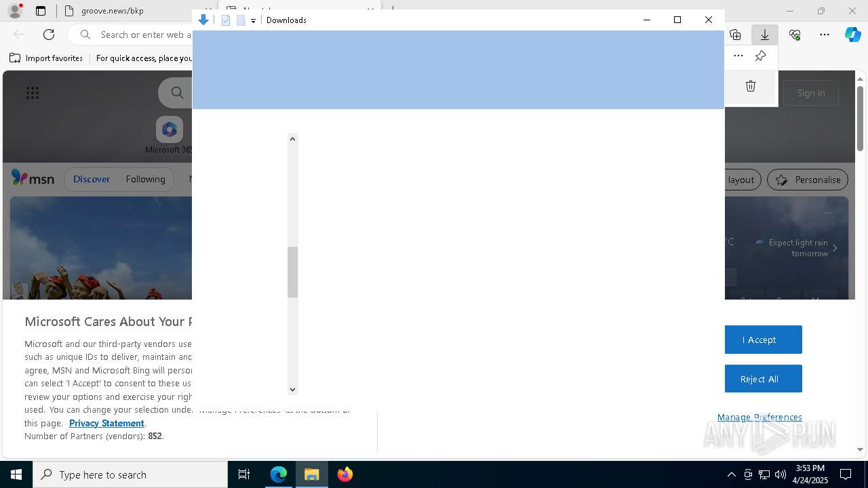Screen dimensions: 868x488
Task: Click the Properties quick access toolbar icon
Action: coord(226,20)
